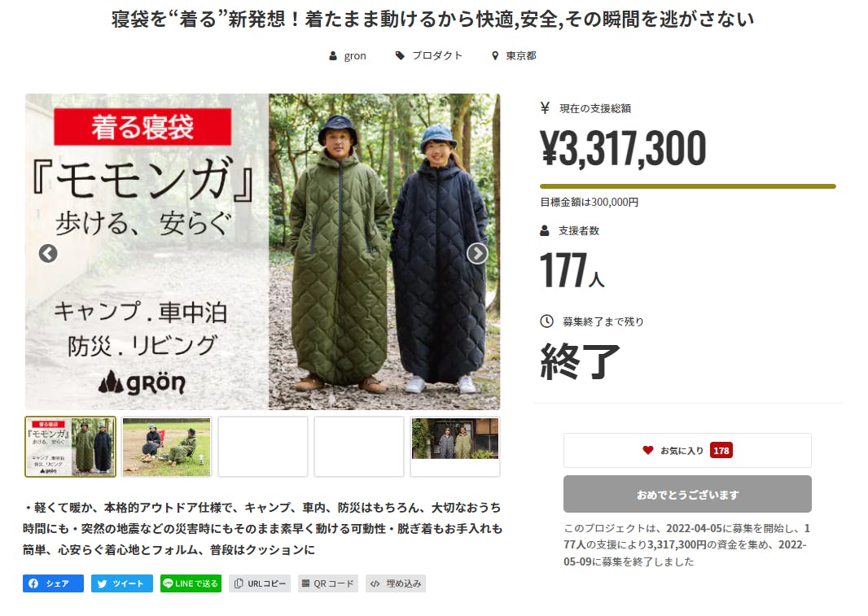Image resolution: width=868 pixels, height=616 pixels.
Task: Select second thumbnail with camping chairs
Action: point(167,447)
